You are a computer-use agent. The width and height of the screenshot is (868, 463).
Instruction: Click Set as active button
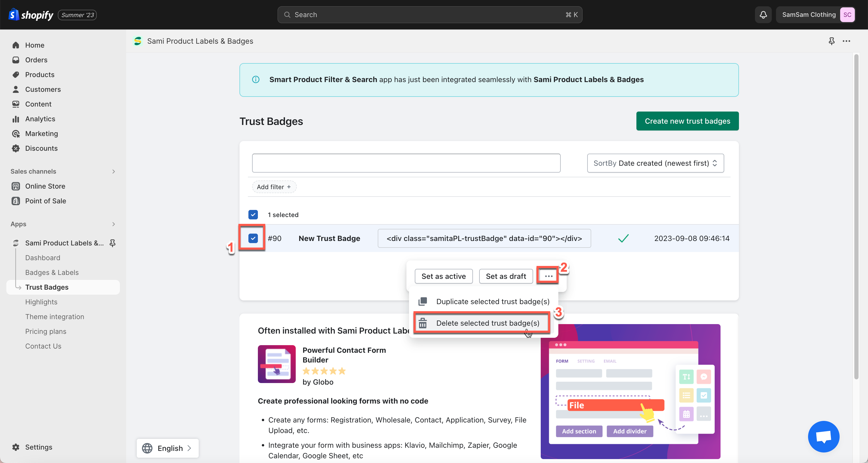(443, 276)
